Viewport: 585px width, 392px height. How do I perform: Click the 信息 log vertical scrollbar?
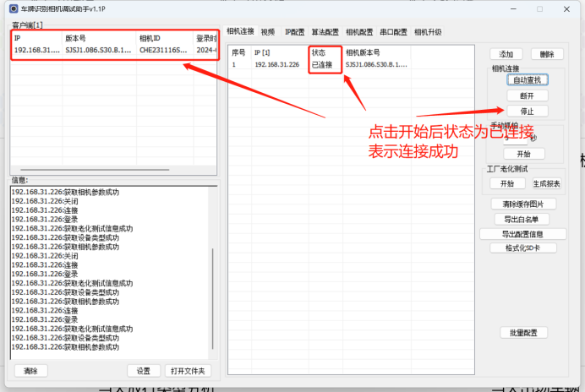pyautogui.click(x=213, y=299)
